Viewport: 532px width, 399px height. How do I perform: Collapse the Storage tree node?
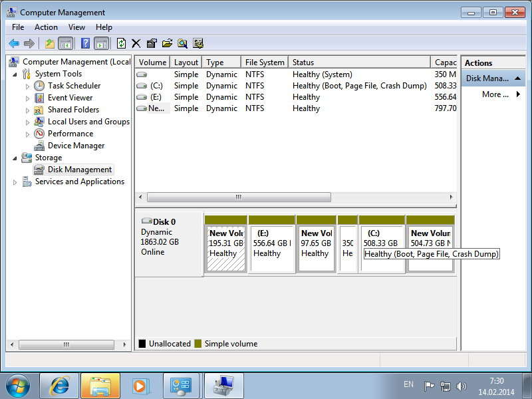point(15,158)
